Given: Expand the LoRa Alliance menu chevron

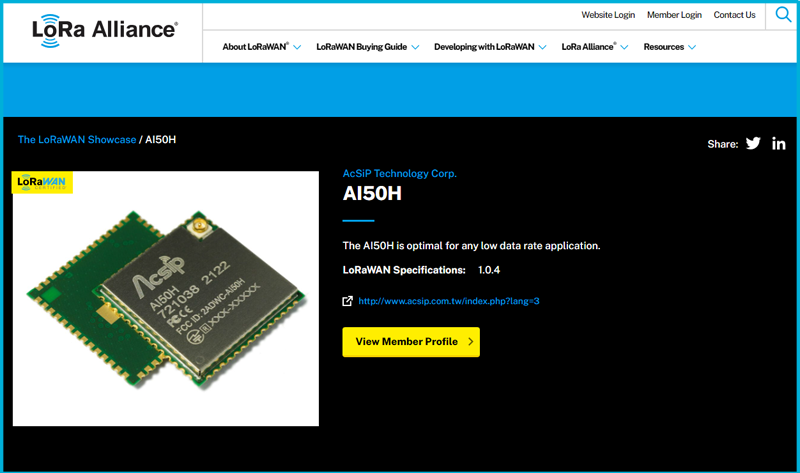Looking at the screenshot, I should [x=625, y=47].
